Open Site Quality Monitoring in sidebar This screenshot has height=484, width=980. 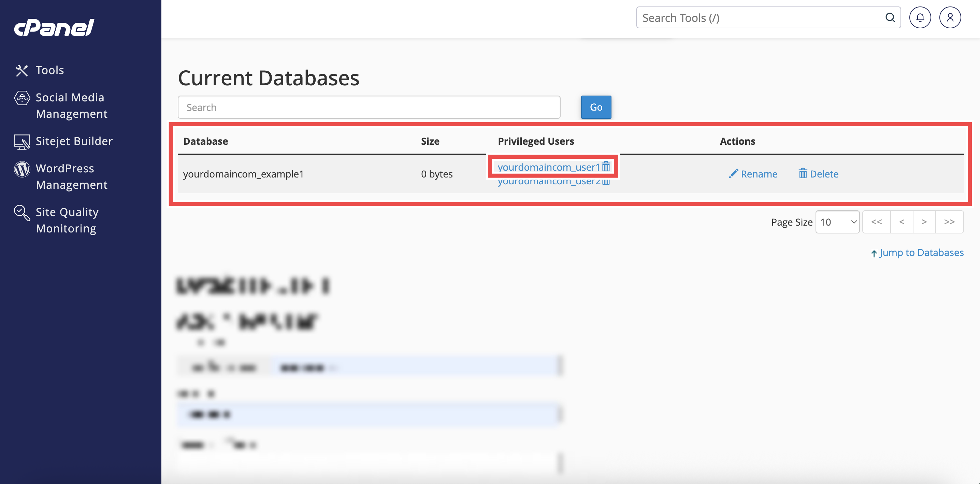click(67, 220)
